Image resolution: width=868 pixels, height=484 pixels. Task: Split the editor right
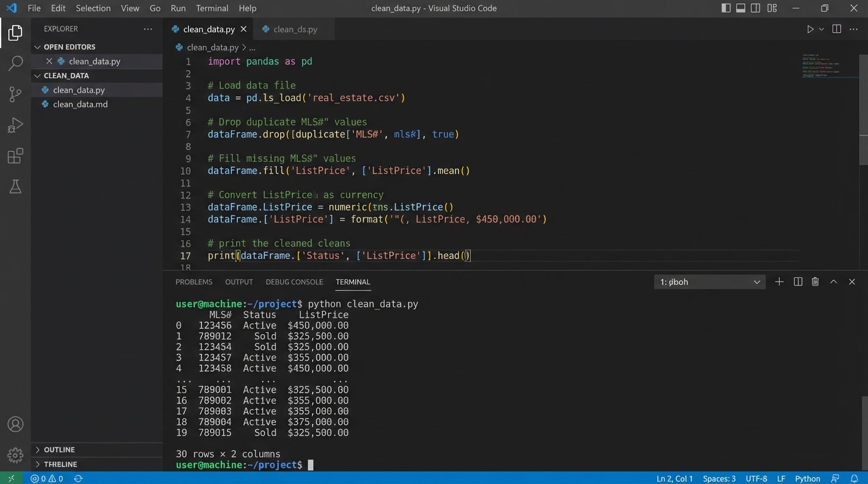coord(836,29)
